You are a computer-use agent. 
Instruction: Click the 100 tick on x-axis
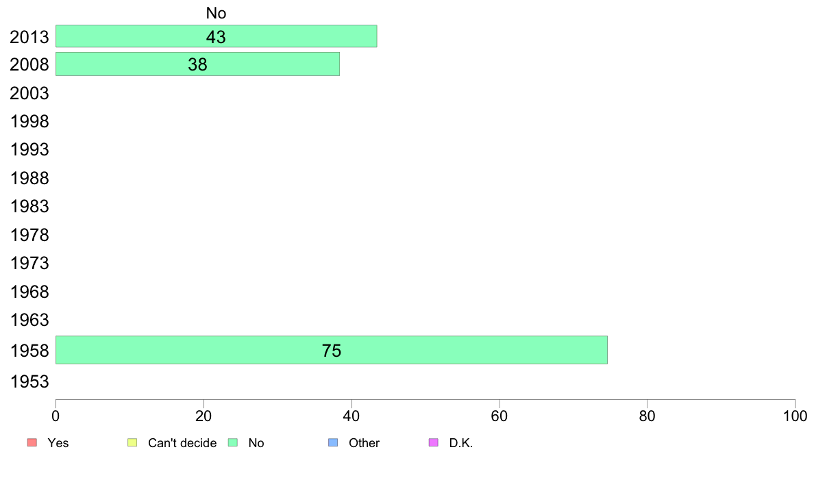pos(794,416)
